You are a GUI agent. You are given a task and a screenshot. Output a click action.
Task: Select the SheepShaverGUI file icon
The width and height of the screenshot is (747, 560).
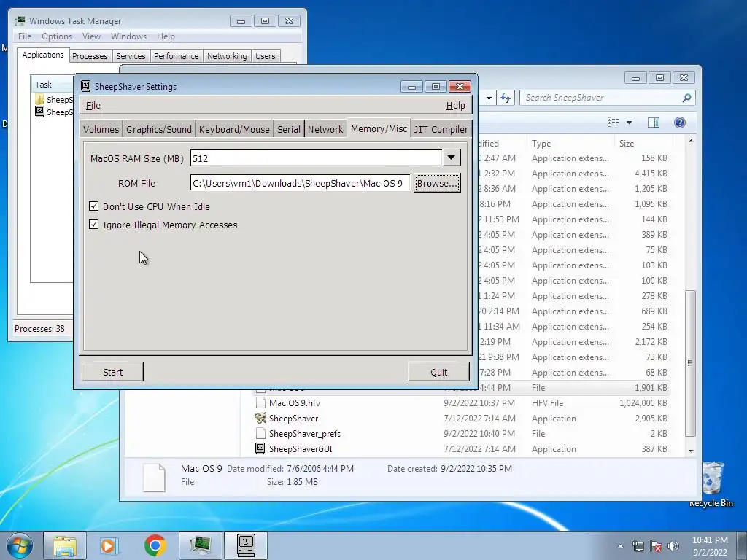[x=260, y=448]
